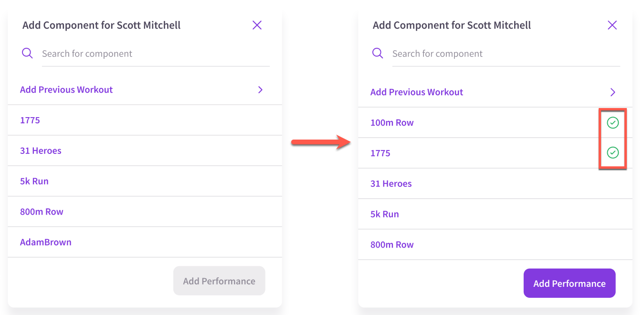Uncheck the green checkmark beside 100m Row

[612, 123]
